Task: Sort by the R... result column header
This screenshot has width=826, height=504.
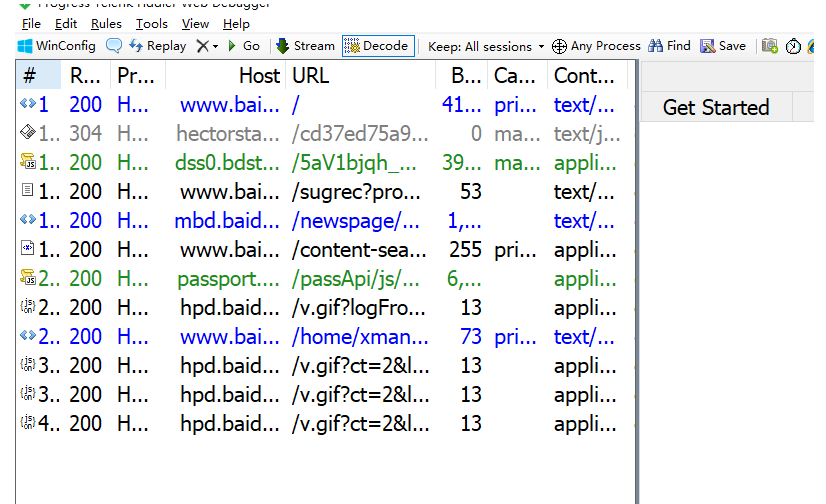Action: point(85,76)
